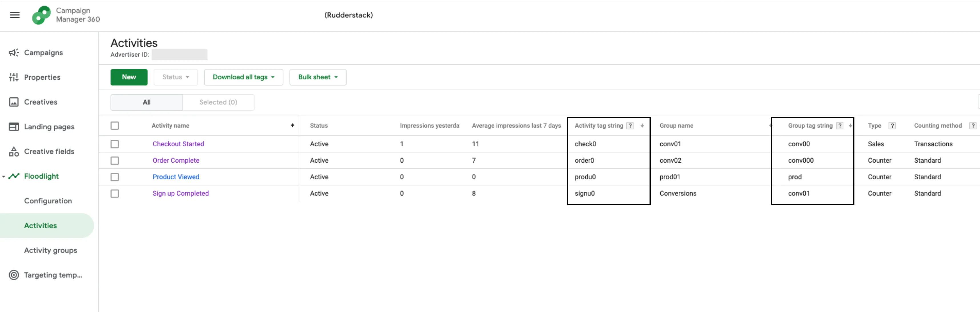Click the Advertiser ID value field
The width and height of the screenshot is (980, 312).
click(x=179, y=55)
